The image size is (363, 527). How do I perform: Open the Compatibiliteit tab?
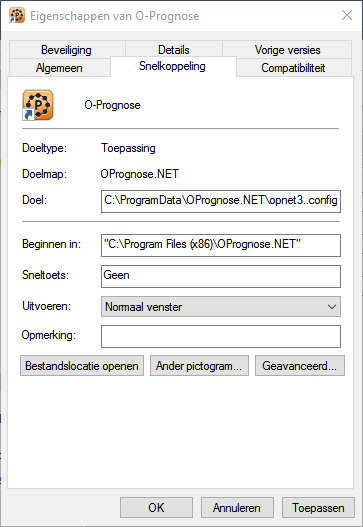293,68
